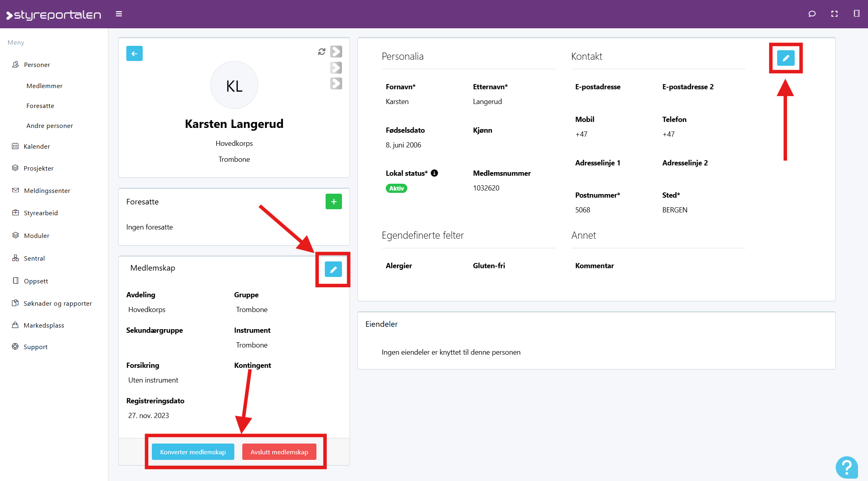868x481 pixels.
Task: Go to Kalender menu item
Action: [x=37, y=146]
